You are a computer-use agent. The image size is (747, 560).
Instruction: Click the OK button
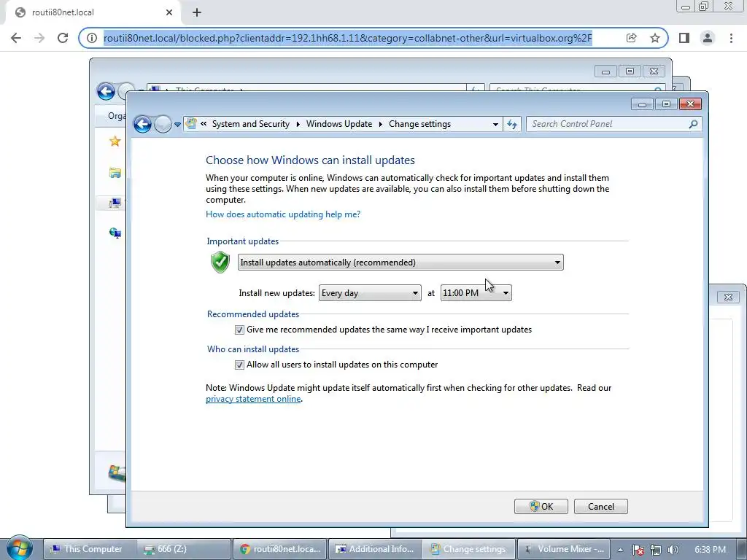(x=541, y=506)
